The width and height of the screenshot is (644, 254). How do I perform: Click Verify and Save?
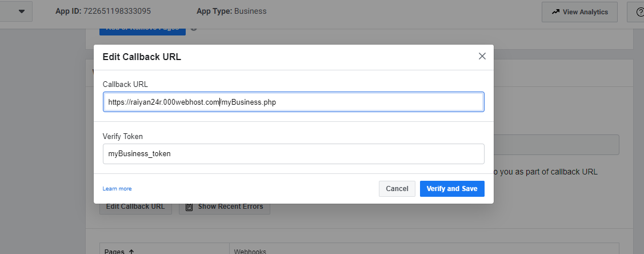click(x=452, y=189)
